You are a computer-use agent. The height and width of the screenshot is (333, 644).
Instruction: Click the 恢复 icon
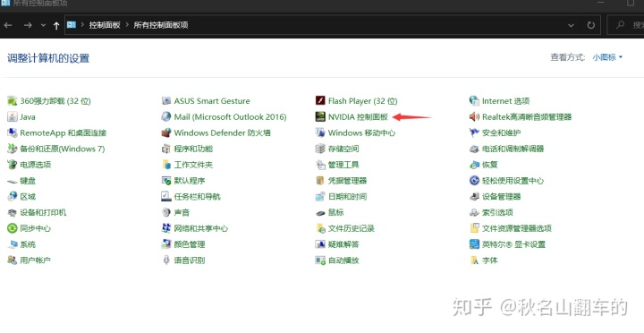474,165
